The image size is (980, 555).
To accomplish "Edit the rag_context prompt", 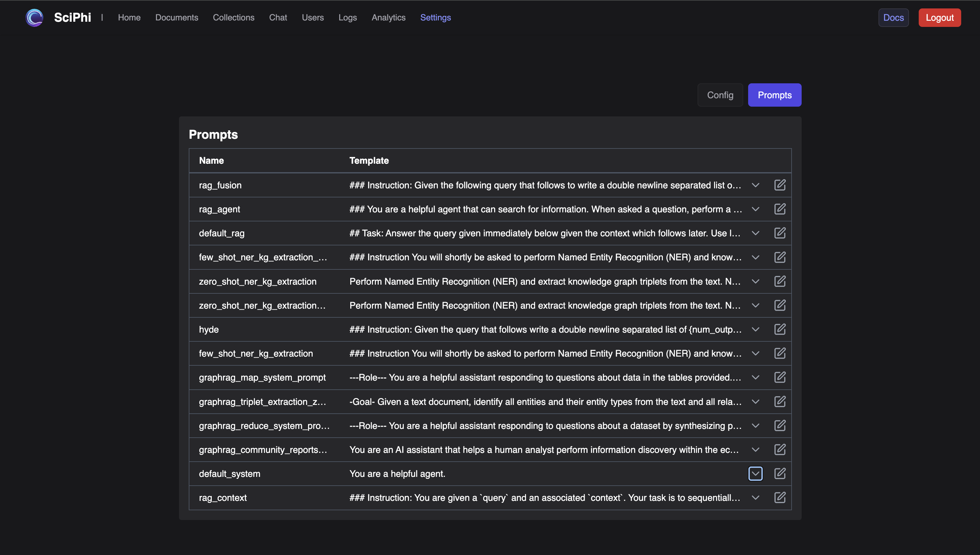I will pos(780,497).
